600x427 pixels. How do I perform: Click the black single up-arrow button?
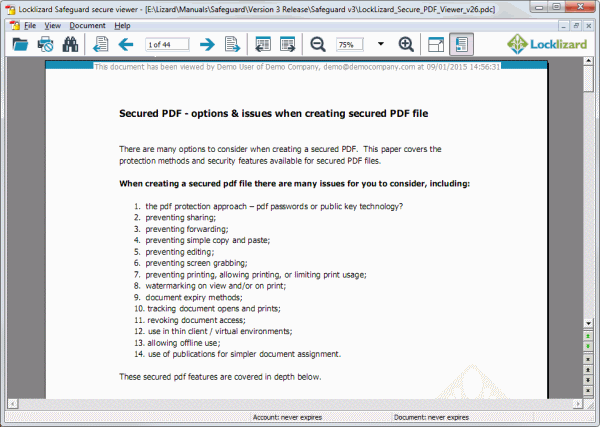tap(588, 370)
